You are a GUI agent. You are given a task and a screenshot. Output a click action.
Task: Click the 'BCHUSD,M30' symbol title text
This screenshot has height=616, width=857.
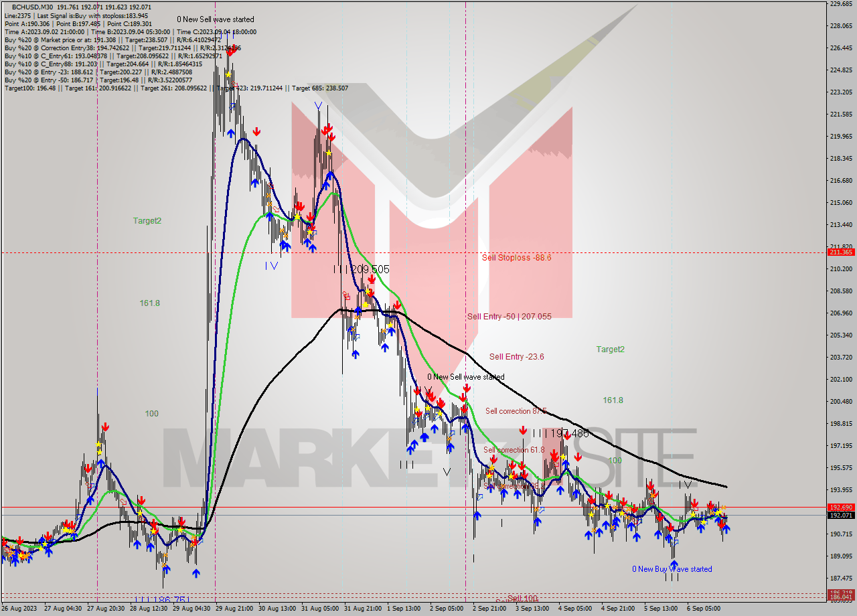tap(33, 7)
